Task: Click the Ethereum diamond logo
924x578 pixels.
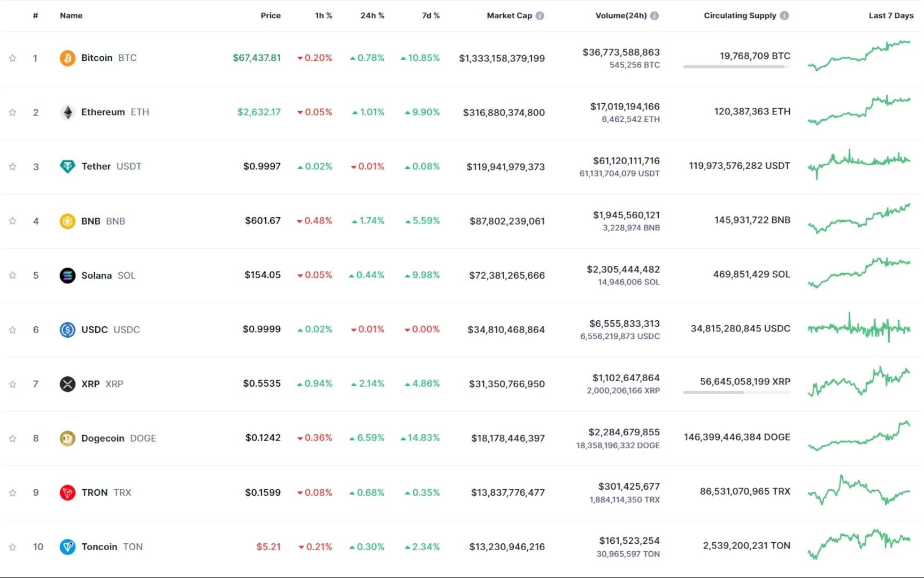Action: coord(67,112)
